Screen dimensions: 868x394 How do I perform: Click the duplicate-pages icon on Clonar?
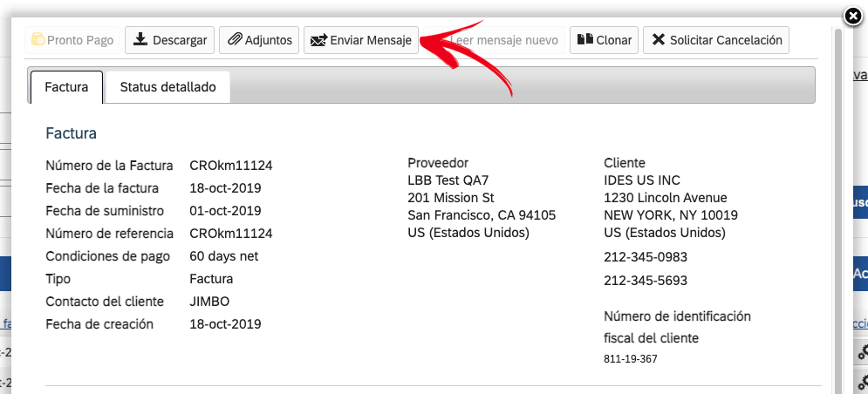coord(585,39)
